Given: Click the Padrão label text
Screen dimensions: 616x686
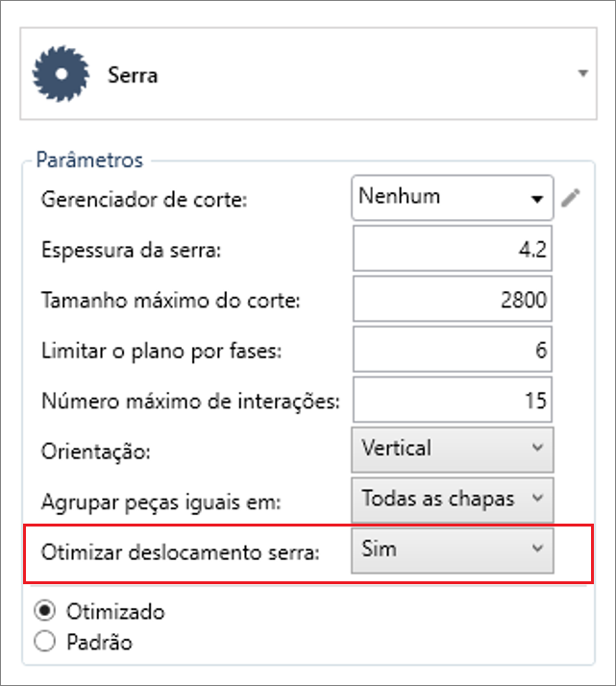Looking at the screenshot, I should pyautogui.click(x=99, y=642).
